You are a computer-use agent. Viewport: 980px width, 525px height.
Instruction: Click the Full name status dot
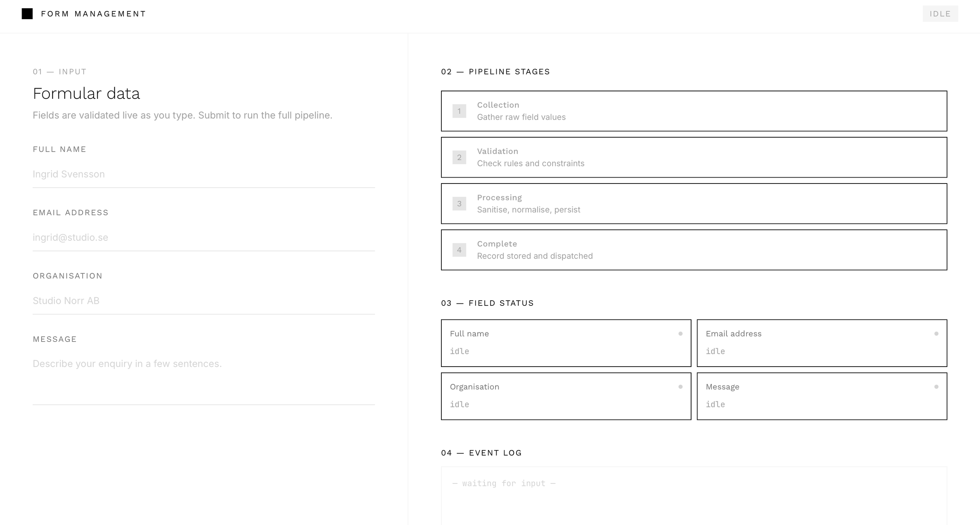point(681,334)
